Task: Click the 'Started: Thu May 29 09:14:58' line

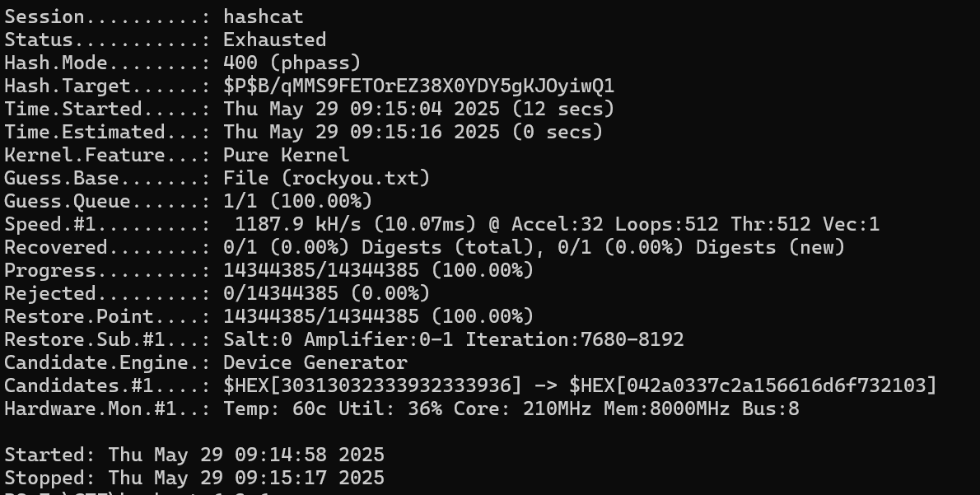Action: click(x=194, y=455)
